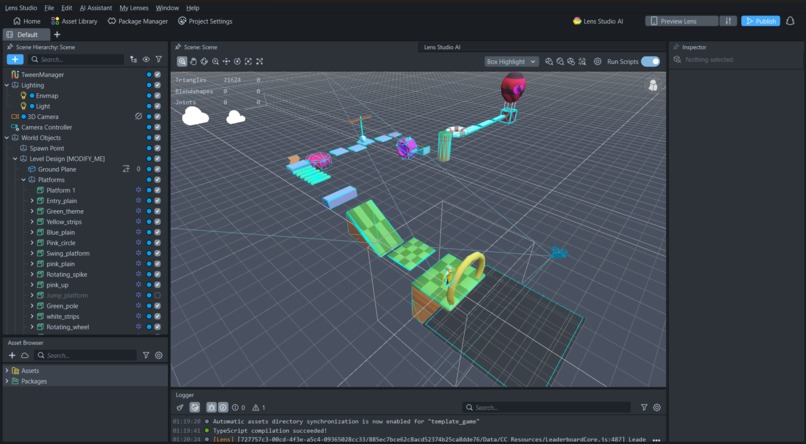Open Asset Browser filter funnel
The height and width of the screenshot is (444, 806).
point(146,356)
